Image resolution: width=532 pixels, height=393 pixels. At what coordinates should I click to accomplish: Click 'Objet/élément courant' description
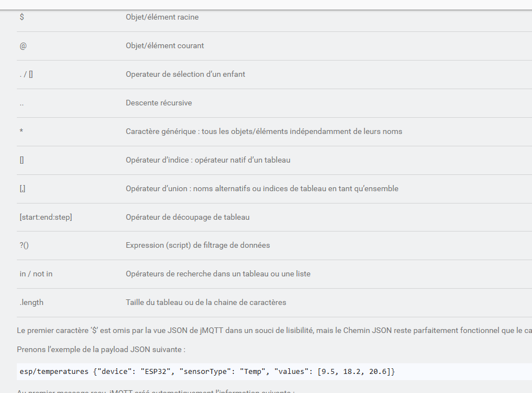(x=165, y=45)
